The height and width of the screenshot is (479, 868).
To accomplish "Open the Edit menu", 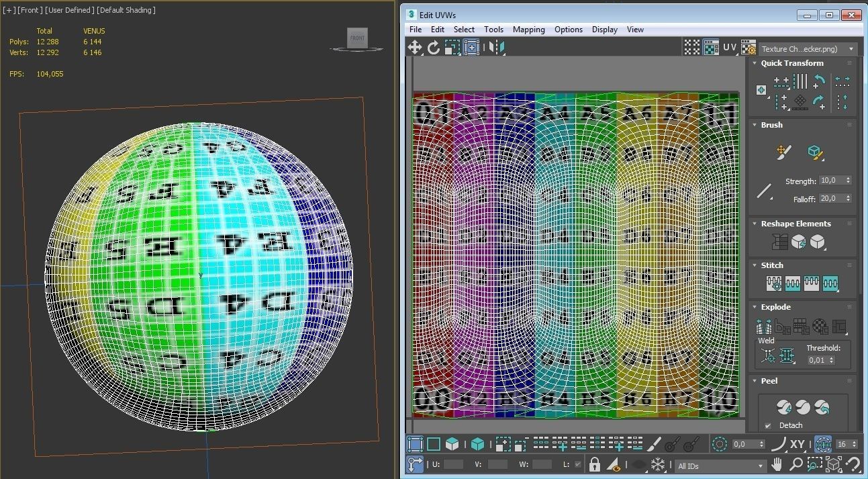I will pyautogui.click(x=438, y=30).
